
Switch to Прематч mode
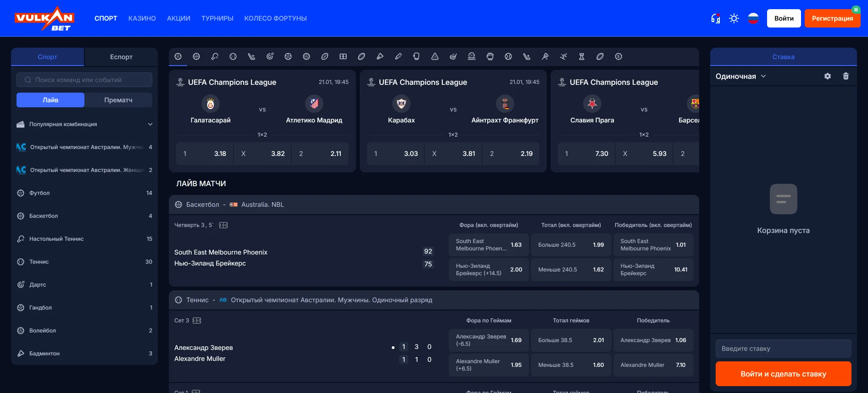click(x=118, y=100)
